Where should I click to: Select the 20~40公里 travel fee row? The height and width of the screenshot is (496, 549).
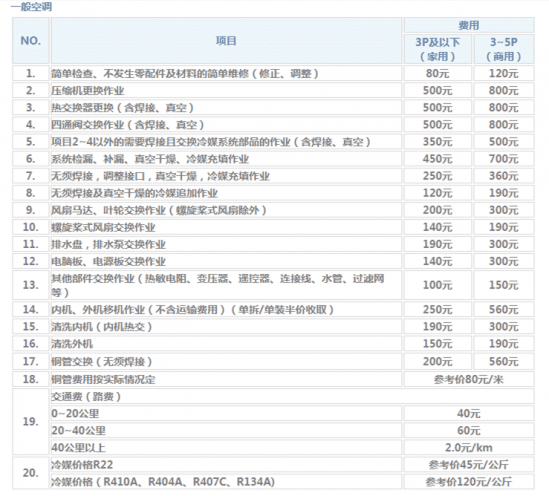coord(293,431)
